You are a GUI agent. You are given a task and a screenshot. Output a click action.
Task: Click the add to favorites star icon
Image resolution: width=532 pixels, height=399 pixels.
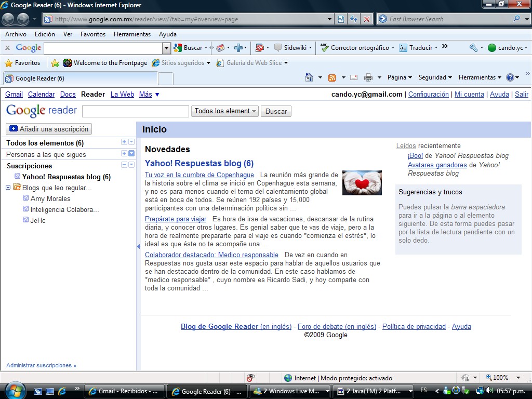[55, 63]
